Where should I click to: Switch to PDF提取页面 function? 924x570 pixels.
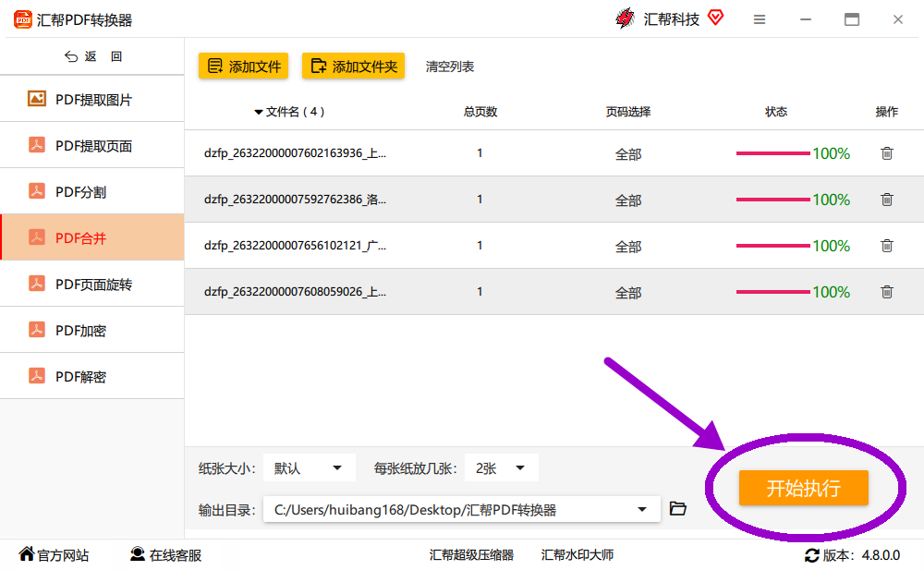[91, 145]
